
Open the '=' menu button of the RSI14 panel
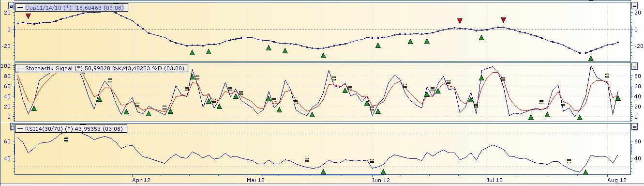click(x=635, y=127)
